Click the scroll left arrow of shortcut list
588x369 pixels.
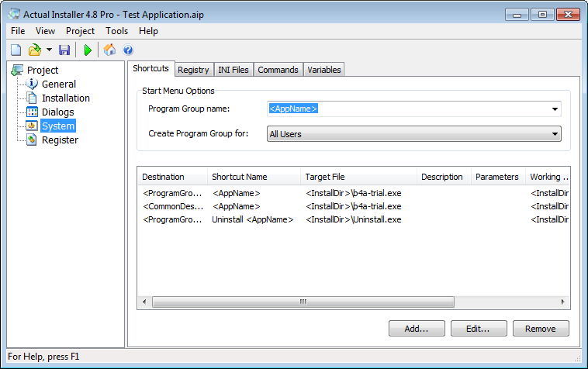144,302
